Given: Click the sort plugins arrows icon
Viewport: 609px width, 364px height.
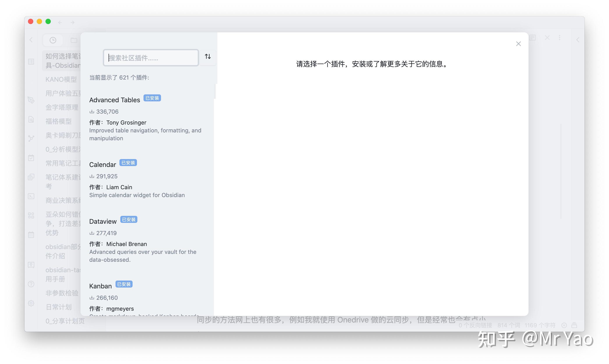Looking at the screenshot, I should tap(208, 57).
